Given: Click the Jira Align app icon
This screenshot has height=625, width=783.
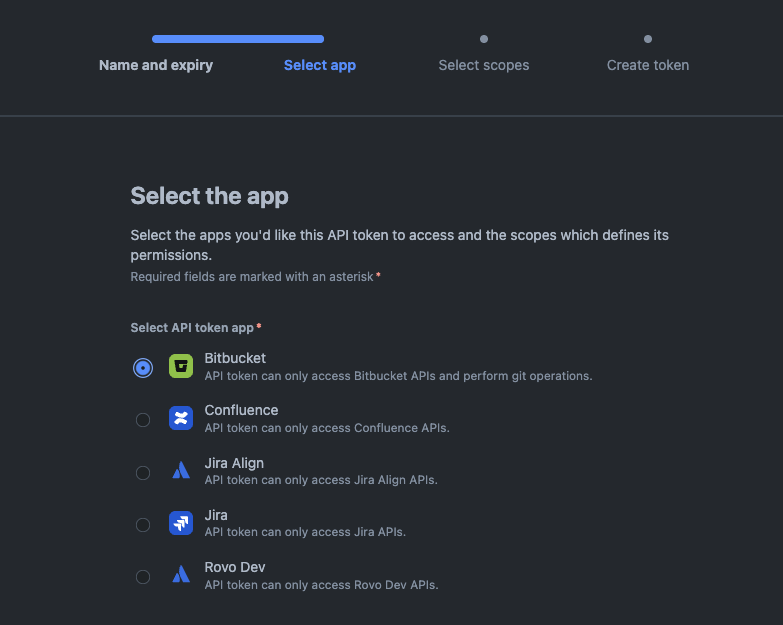Looking at the screenshot, I should coord(181,470).
